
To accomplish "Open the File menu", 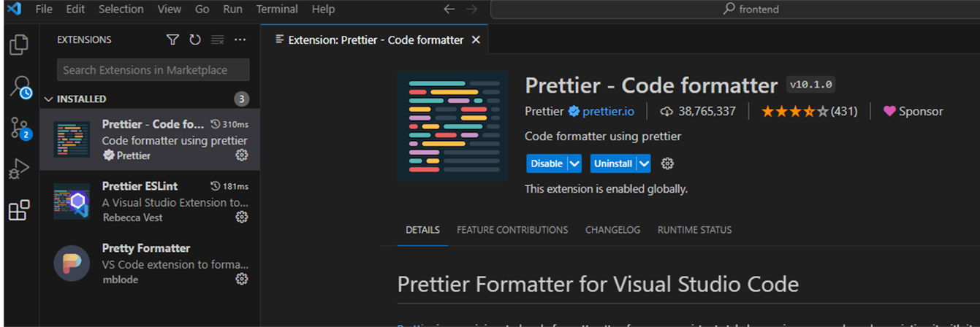I will (x=44, y=9).
